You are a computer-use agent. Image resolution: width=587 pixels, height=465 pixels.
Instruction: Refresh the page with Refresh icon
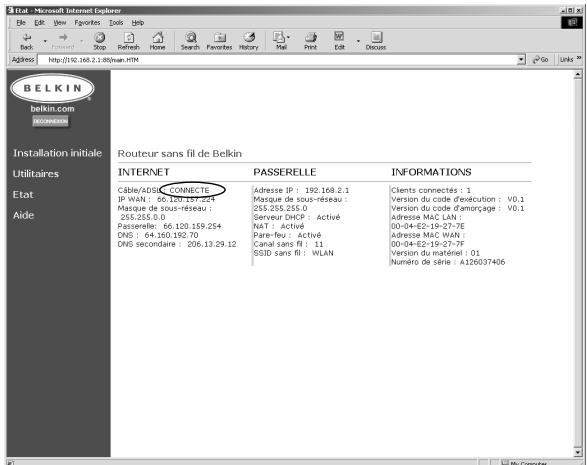[x=129, y=37]
